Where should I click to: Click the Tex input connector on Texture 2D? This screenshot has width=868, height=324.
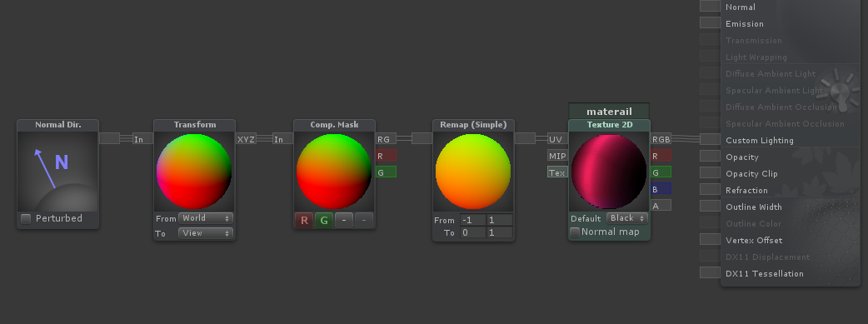[558, 172]
